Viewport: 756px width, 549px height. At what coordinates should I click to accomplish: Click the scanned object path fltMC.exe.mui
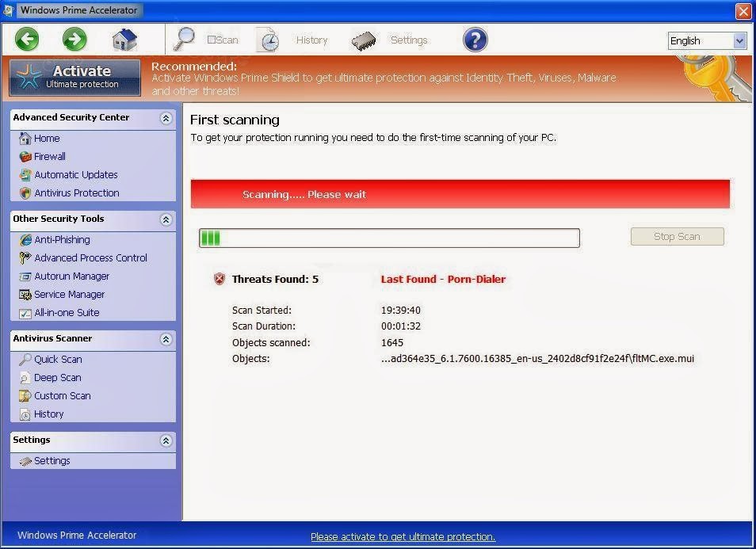[x=537, y=358]
